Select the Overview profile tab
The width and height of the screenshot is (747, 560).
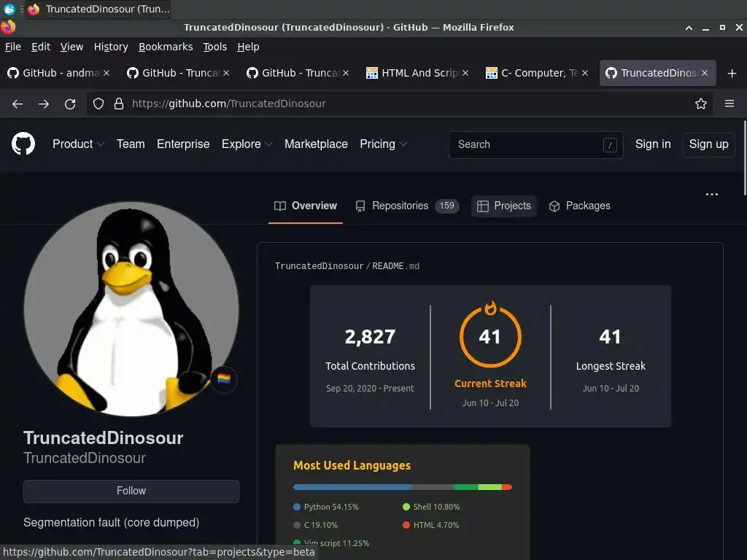(306, 206)
